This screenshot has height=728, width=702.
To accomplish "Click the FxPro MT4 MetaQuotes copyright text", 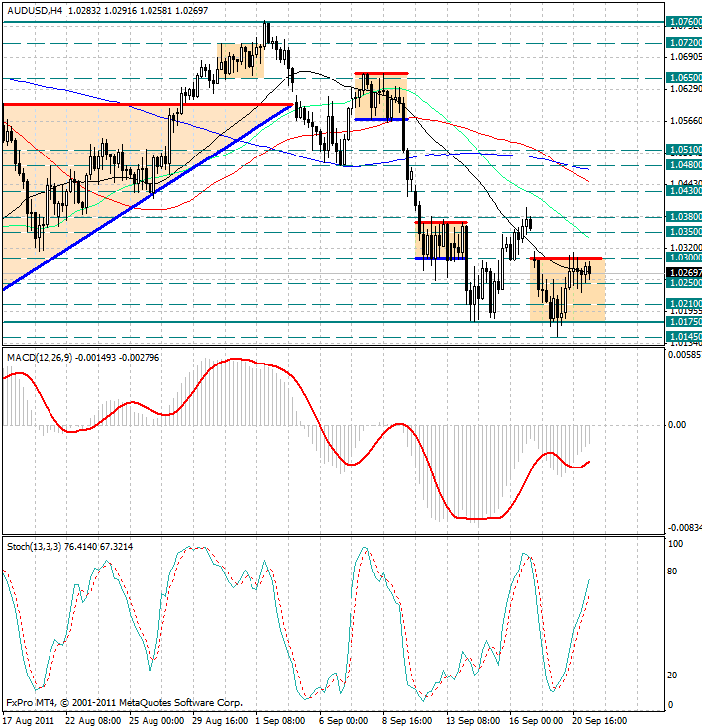I will pos(125,703).
